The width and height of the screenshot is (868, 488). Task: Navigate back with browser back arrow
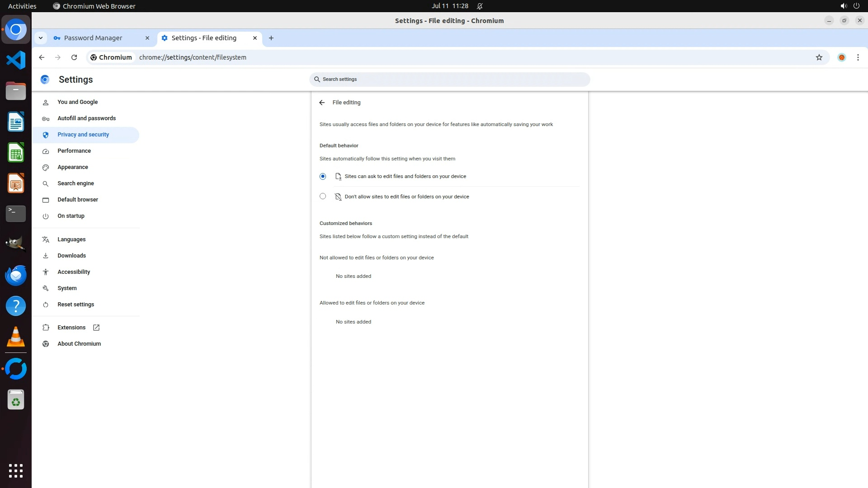tap(42, 57)
